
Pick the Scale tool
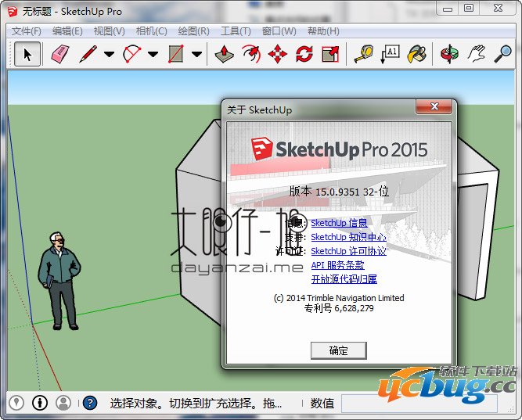330,54
